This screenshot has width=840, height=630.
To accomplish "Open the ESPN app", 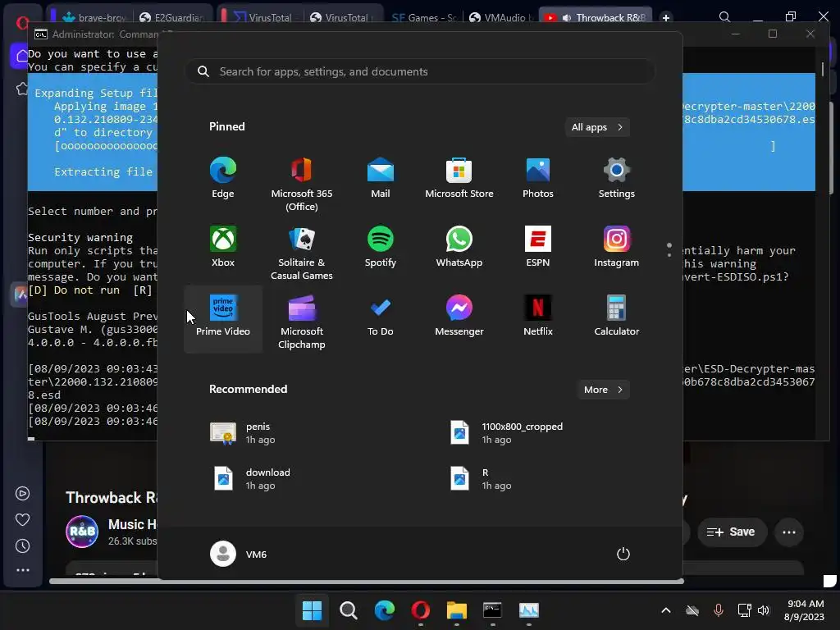I will pos(538,247).
